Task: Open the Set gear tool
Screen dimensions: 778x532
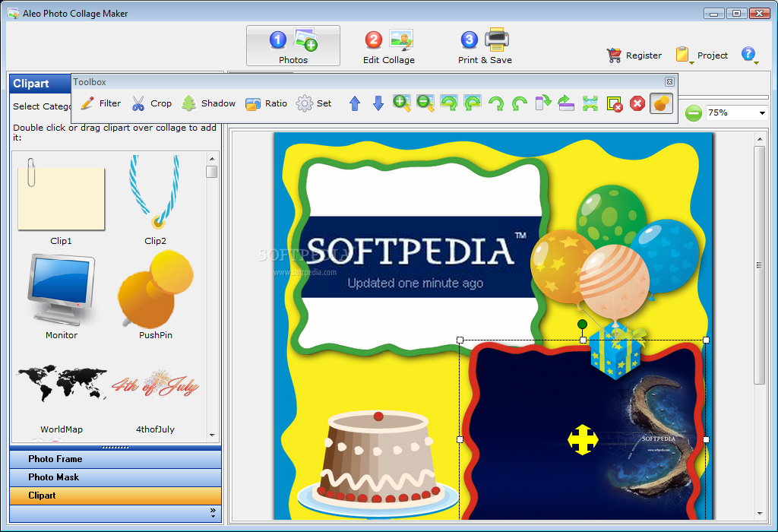Action: click(314, 103)
